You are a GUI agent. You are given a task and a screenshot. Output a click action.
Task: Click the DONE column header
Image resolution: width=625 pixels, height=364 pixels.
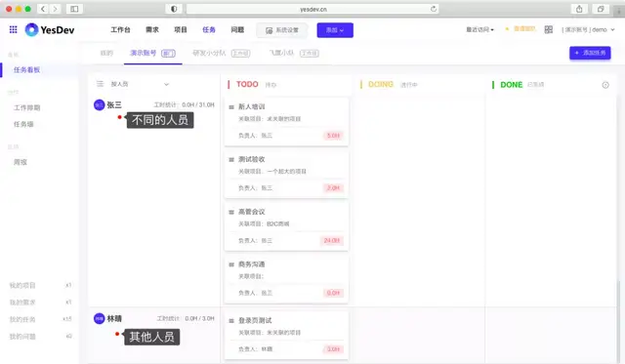512,85
